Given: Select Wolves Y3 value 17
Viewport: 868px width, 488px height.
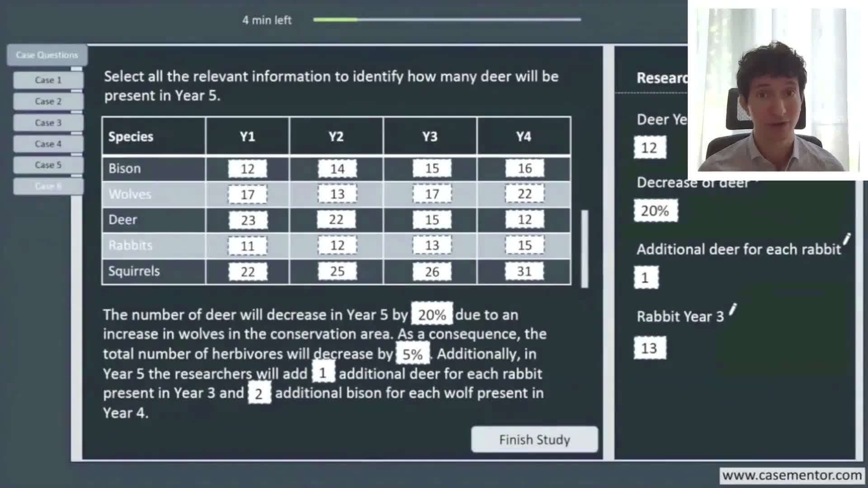Looking at the screenshot, I should (432, 194).
